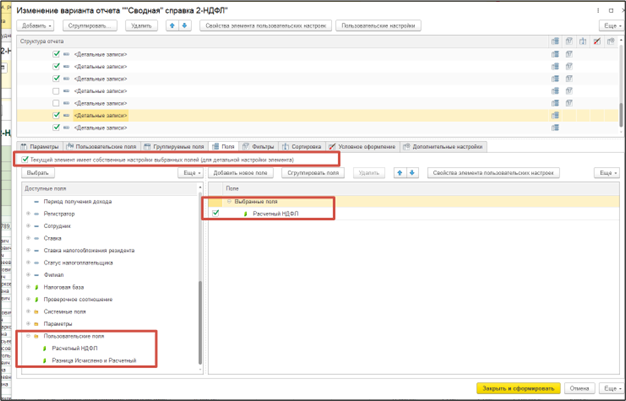This screenshot has width=626, height=401.
Task: Go to the Условное оформление tab
Action: [363, 147]
